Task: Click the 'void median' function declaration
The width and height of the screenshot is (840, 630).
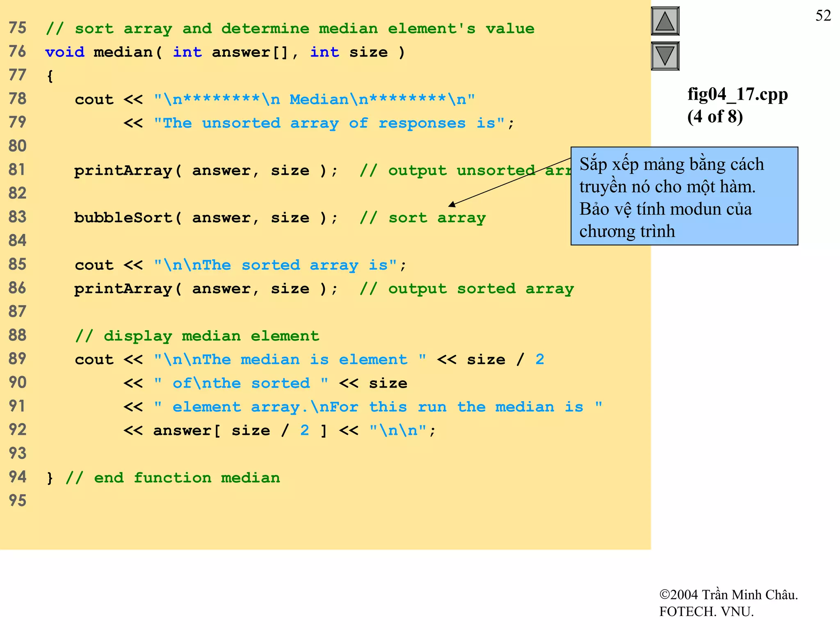Action: [x=225, y=52]
